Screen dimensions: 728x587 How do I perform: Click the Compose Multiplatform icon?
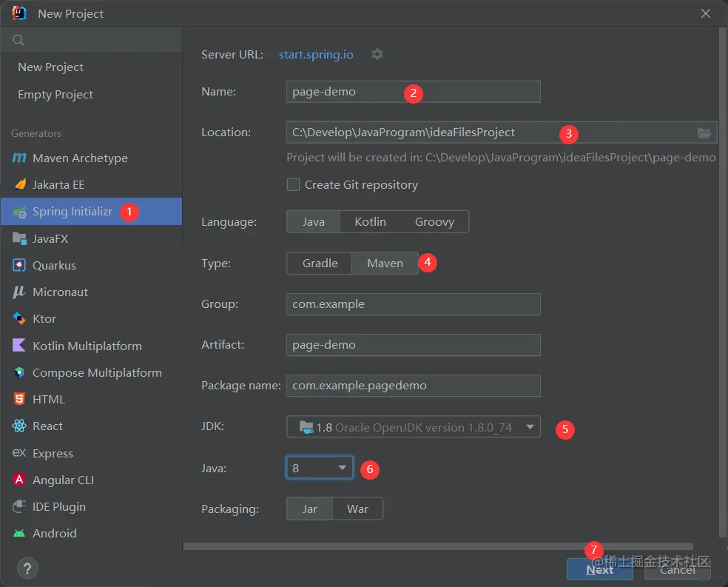[19, 372]
